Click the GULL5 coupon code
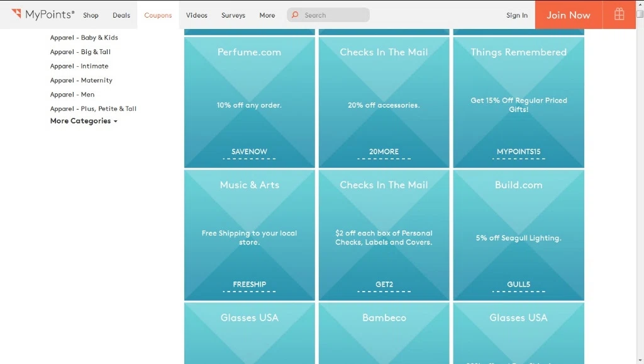Image resolution: width=644 pixels, height=364 pixels. pos(518,285)
